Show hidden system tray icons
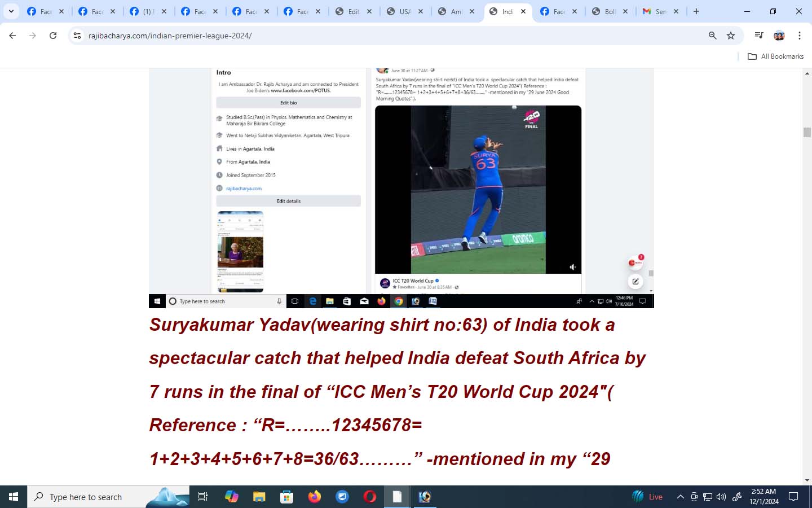812x508 pixels. (680, 497)
